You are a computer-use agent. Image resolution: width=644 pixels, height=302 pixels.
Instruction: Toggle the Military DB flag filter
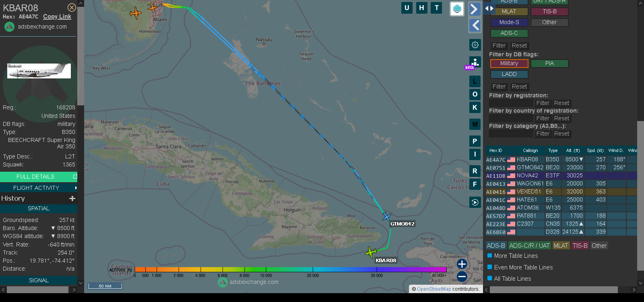tap(509, 64)
